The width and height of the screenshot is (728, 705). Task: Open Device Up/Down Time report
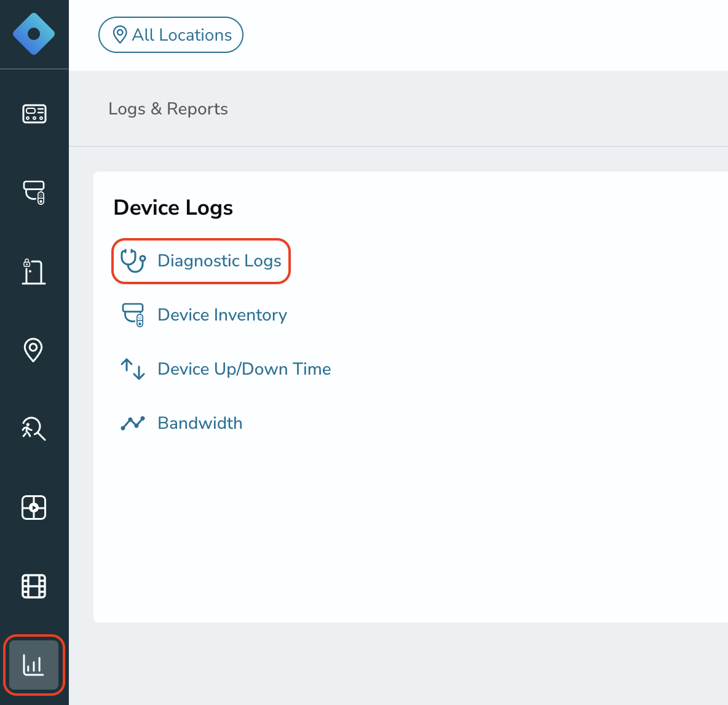pyautogui.click(x=244, y=369)
